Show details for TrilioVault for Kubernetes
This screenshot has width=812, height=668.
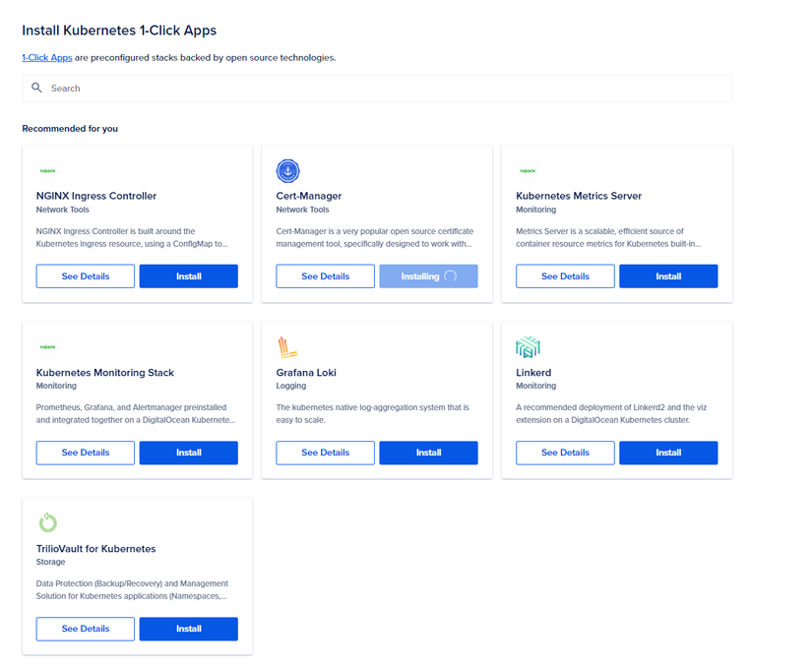coord(86,629)
